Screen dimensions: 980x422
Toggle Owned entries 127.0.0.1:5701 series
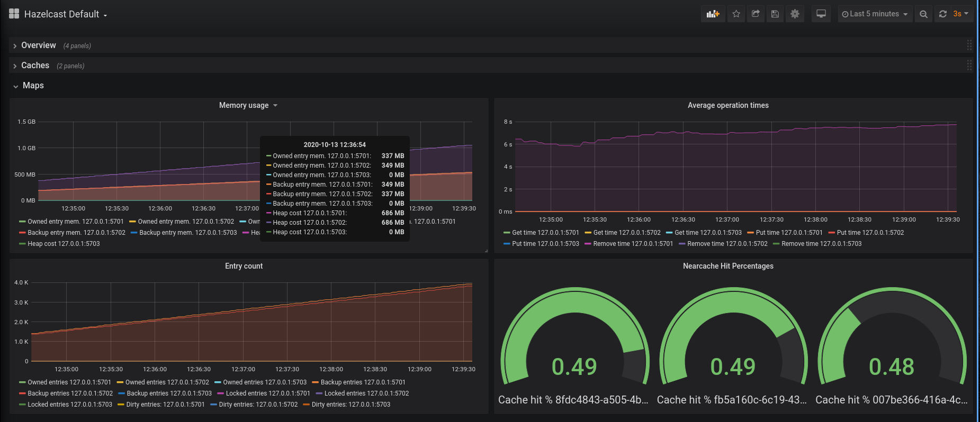click(x=69, y=382)
